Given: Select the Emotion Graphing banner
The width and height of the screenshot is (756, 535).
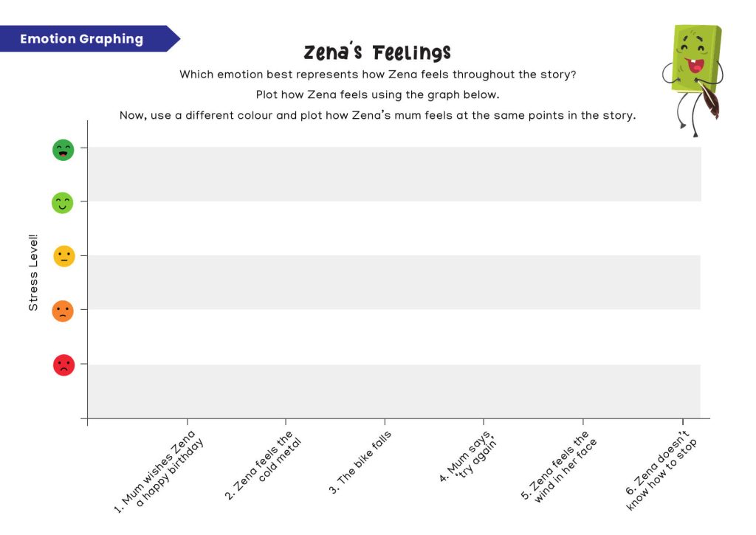Looking at the screenshot, I should pyautogui.click(x=89, y=38).
